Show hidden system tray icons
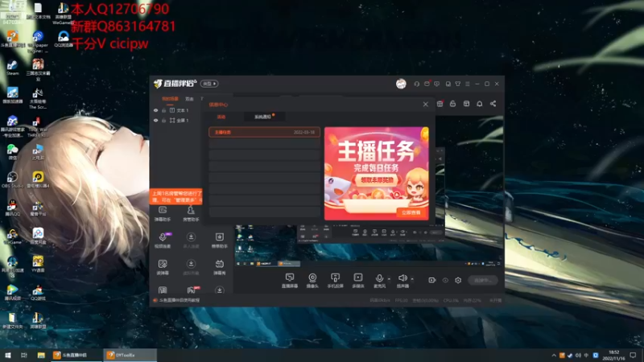 tap(554, 356)
